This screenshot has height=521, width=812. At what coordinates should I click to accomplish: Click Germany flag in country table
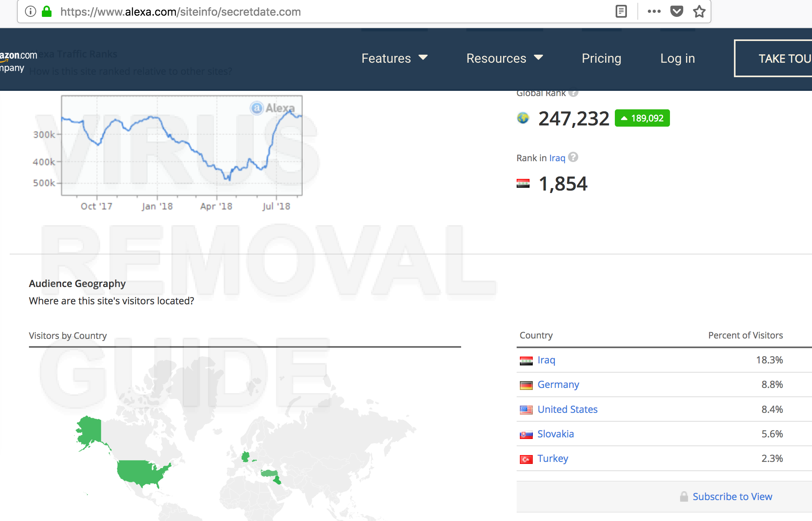pyautogui.click(x=526, y=385)
